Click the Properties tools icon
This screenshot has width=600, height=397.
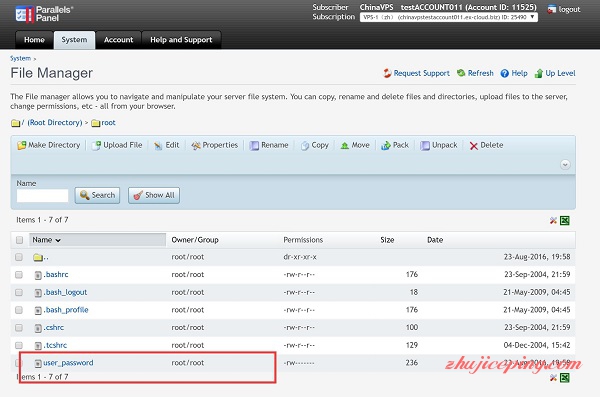point(196,145)
